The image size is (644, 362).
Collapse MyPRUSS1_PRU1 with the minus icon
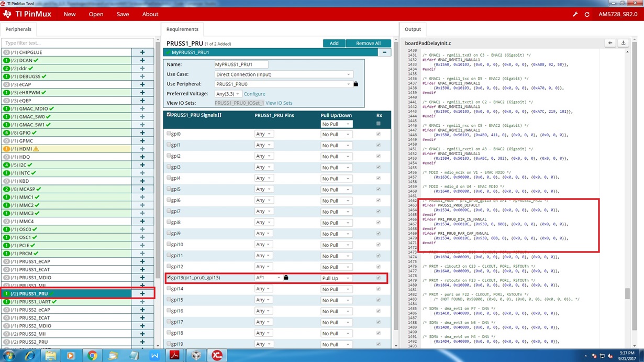(x=384, y=52)
